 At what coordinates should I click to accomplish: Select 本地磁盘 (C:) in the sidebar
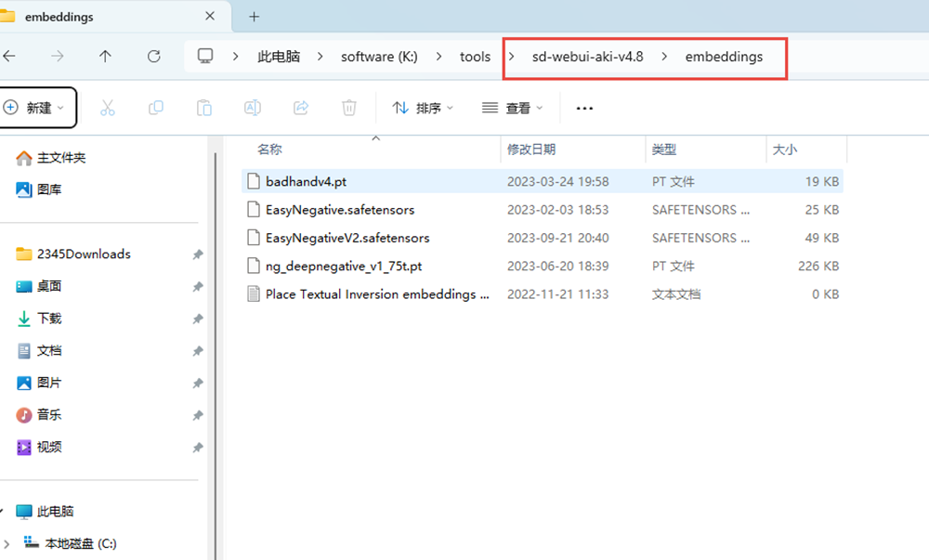[x=70, y=543]
